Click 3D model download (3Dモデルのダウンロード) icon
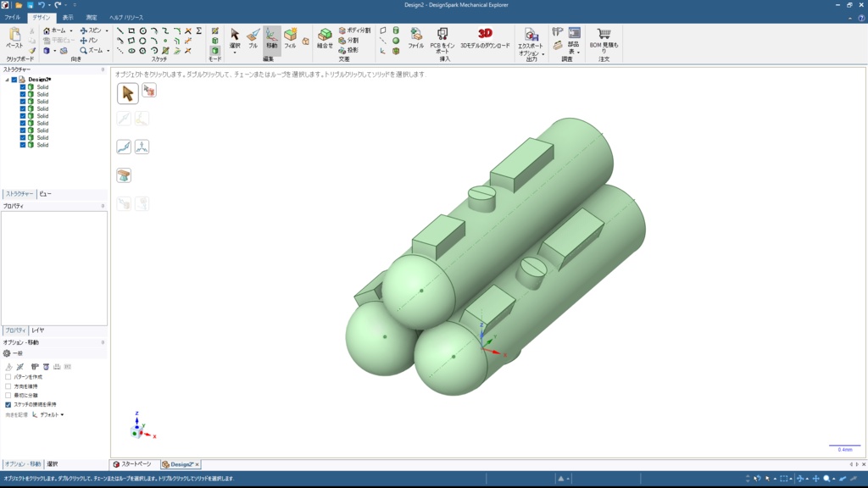Viewport: 868px width, 488px height. click(485, 38)
